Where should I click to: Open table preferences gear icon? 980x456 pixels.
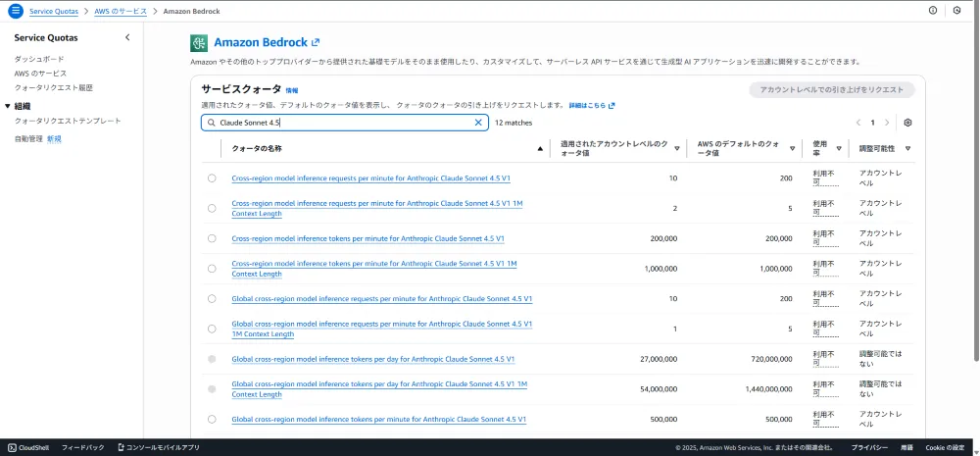click(x=907, y=123)
